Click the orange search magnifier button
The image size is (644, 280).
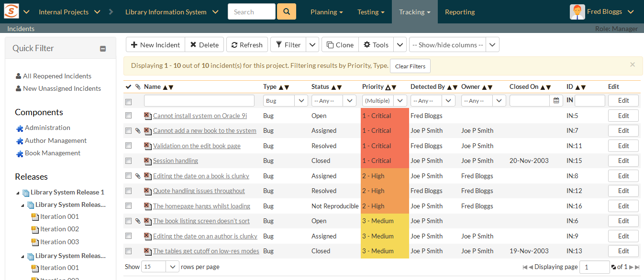286,11
